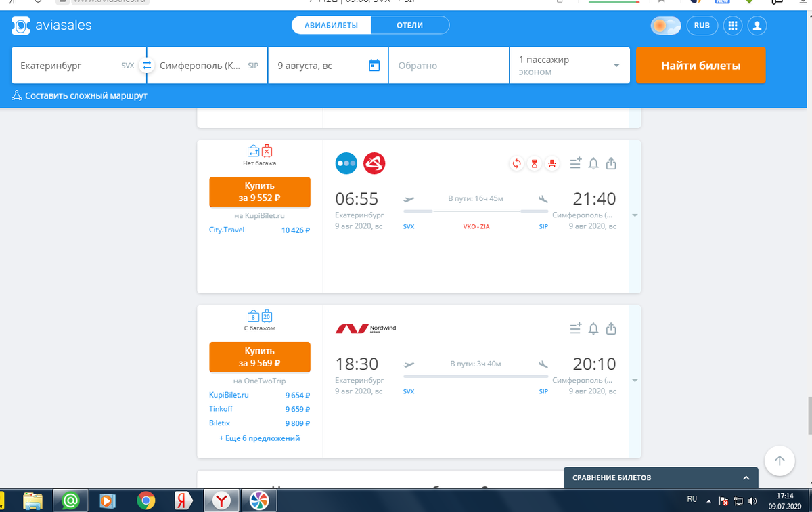Open the Mail.ru agent taskbar icon
This screenshot has height=512, width=812.
(x=70, y=501)
